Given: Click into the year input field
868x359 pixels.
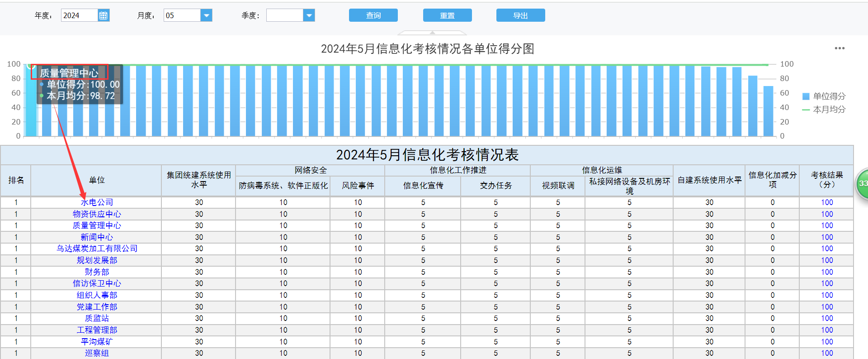Looking at the screenshot, I should click(x=80, y=15).
